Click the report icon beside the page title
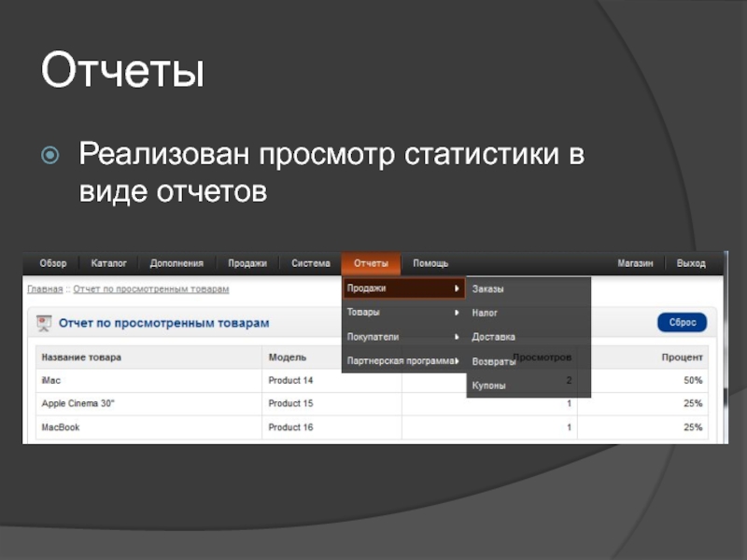Viewport: 747px width, 560px height. point(43,323)
